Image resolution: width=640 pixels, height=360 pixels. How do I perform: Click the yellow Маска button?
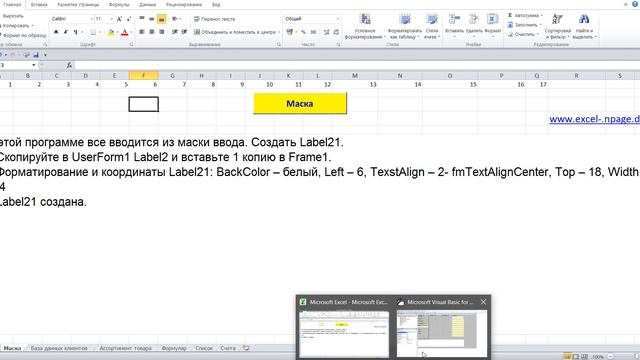pyautogui.click(x=300, y=103)
